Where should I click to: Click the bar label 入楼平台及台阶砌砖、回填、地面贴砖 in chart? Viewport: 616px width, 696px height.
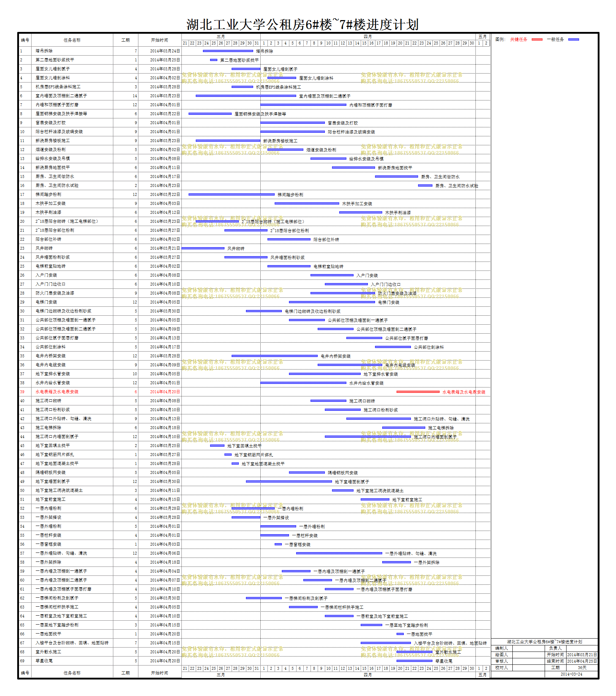click(450, 643)
